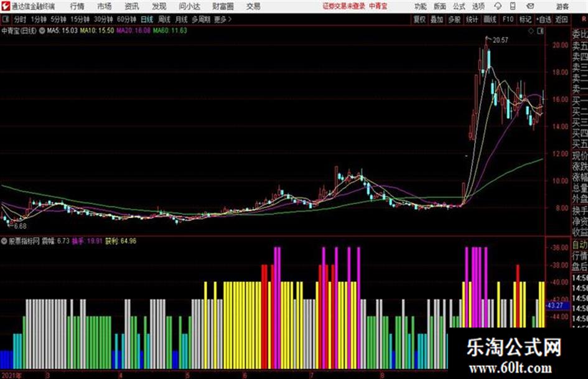The height and width of the screenshot is (379, 588).
Task: Open the 行情 menu
Action: pos(77,6)
